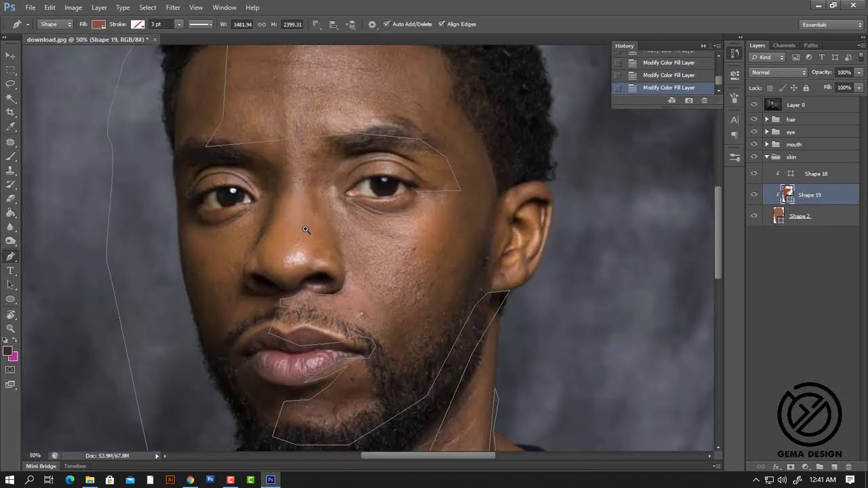Switch to the Channels tab

point(784,45)
